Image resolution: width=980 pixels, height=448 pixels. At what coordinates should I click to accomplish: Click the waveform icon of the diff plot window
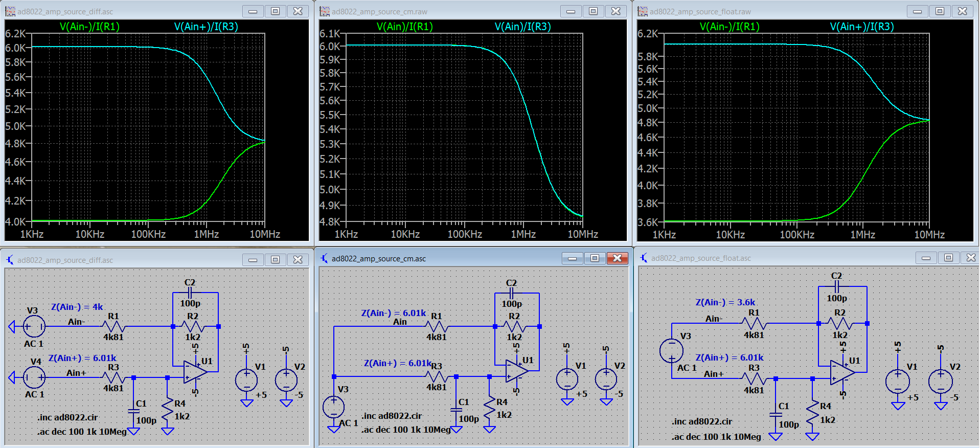(x=10, y=11)
